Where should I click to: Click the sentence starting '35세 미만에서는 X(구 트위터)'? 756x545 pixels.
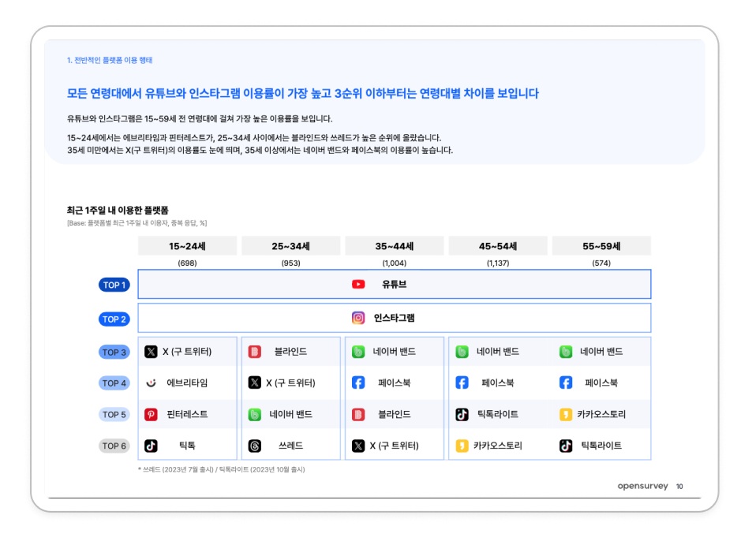coord(260,151)
